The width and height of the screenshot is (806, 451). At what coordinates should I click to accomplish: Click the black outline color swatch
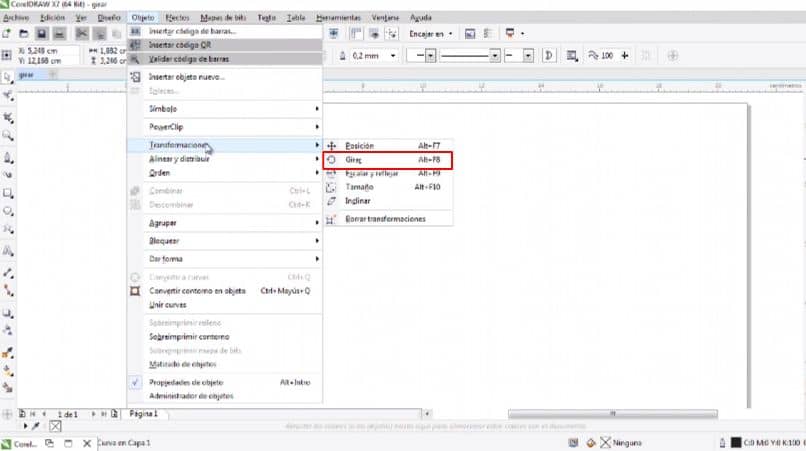[x=736, y=443]
